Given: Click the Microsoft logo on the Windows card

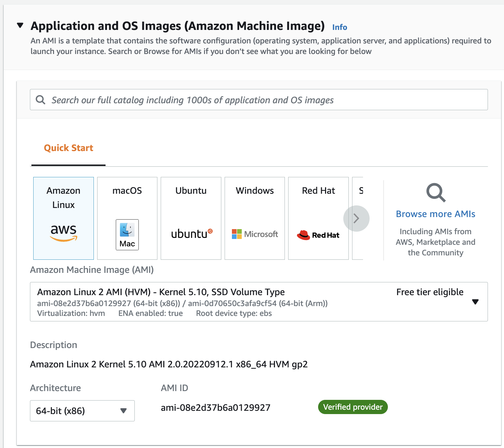Looking at the screenshot, I should point(237,234).
